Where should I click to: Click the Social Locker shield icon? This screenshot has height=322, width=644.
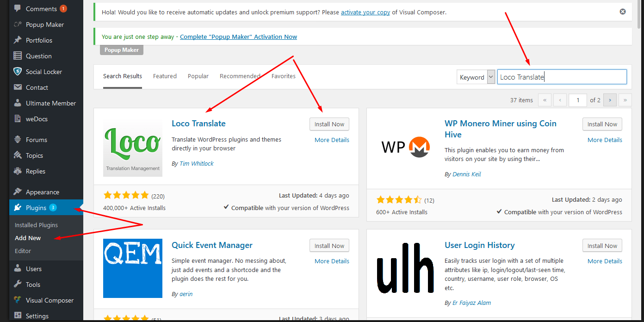pyautogui.click(x=18, y=72)
